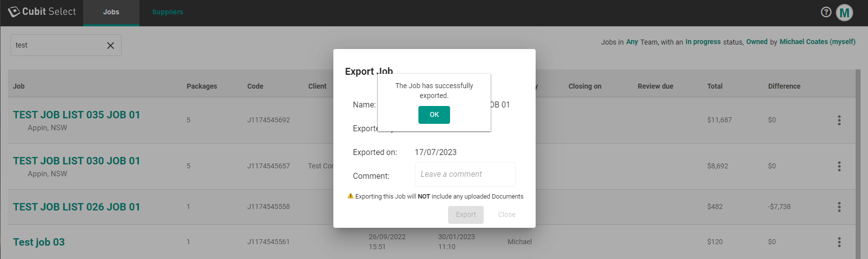Open the Owned filter dropdown
The width and height of the screenshot is (868, 259).
(757, 42)
